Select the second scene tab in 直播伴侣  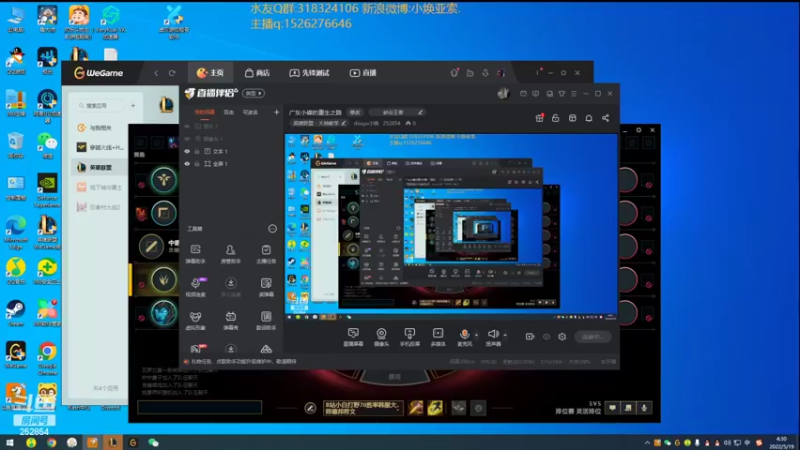[229, 112]
